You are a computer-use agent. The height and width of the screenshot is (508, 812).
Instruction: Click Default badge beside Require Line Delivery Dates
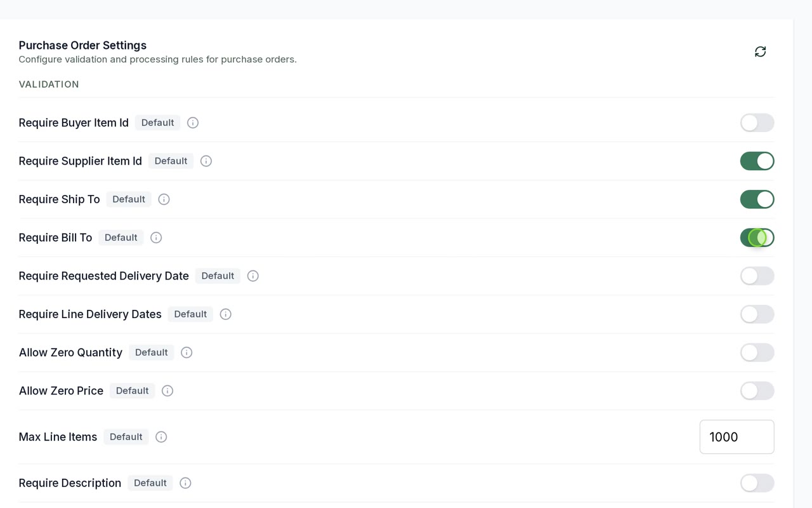[190, 314]
